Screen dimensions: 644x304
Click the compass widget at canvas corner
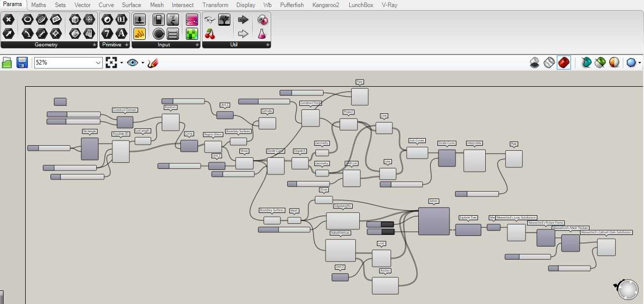point(627,289)
